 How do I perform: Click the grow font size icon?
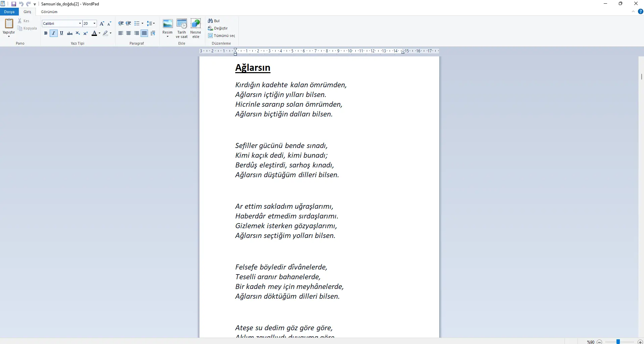(x=102, y=23)
